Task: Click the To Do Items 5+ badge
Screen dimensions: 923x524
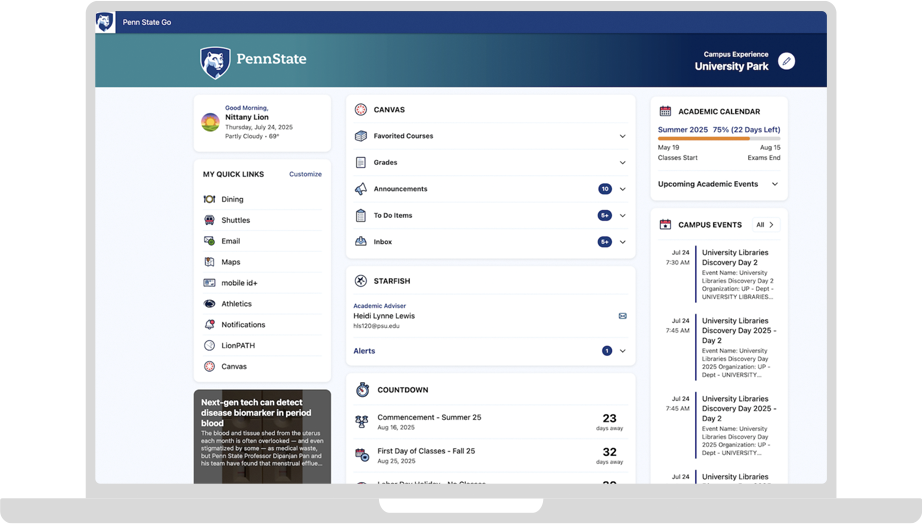Action: 605,215
